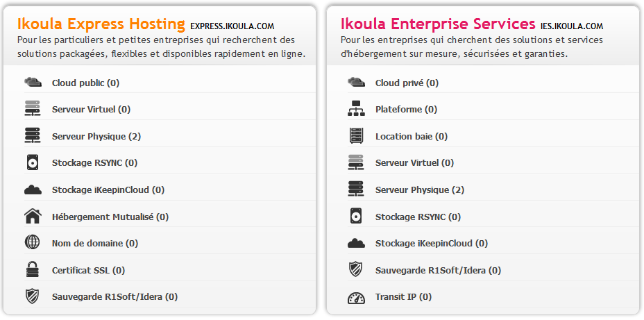Click the Cloud public cloud icon

click(x=33, y=83)
